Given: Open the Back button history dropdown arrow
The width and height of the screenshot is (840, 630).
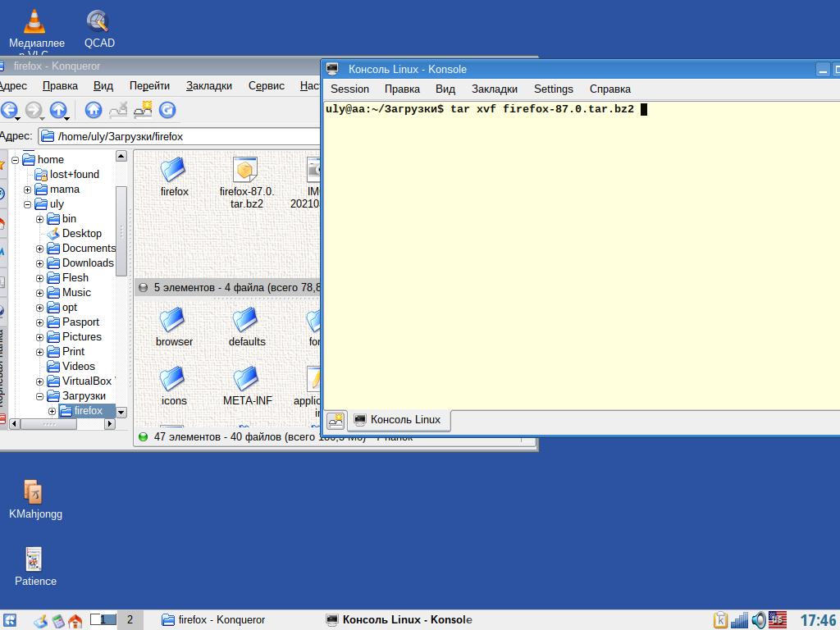Looking at the screenshot, I should 18,118.
